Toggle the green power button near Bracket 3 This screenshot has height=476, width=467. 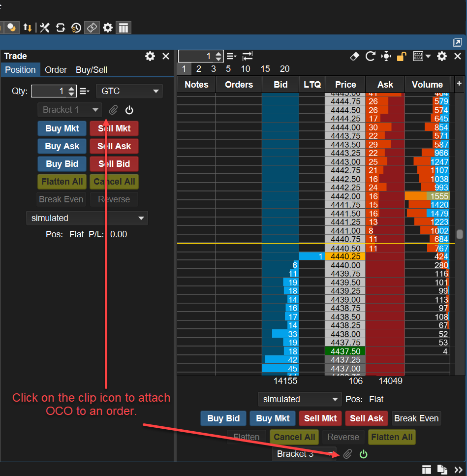click(363, 454)
